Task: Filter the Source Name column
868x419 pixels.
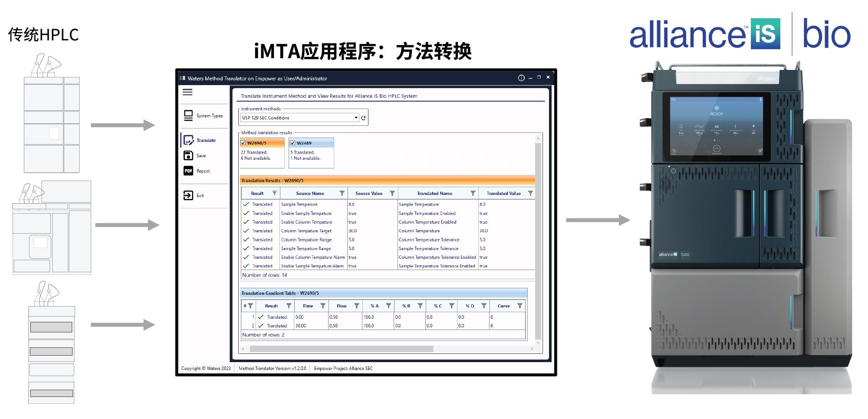Action: coord(342,193)
